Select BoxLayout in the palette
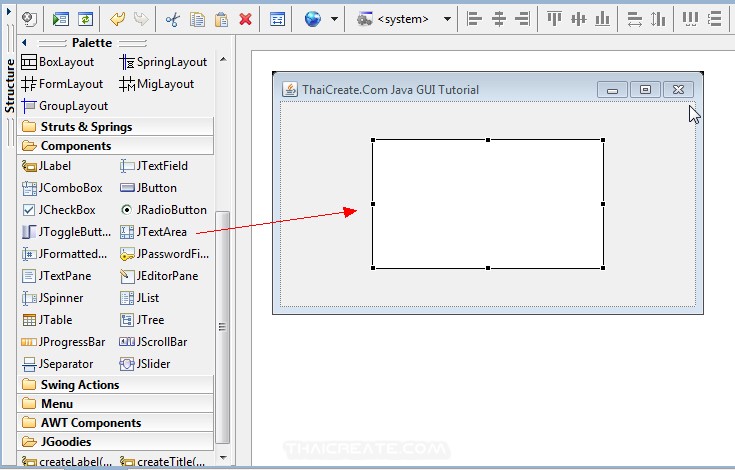The width and height of the screenshot is (735, 470). (58, 62)
